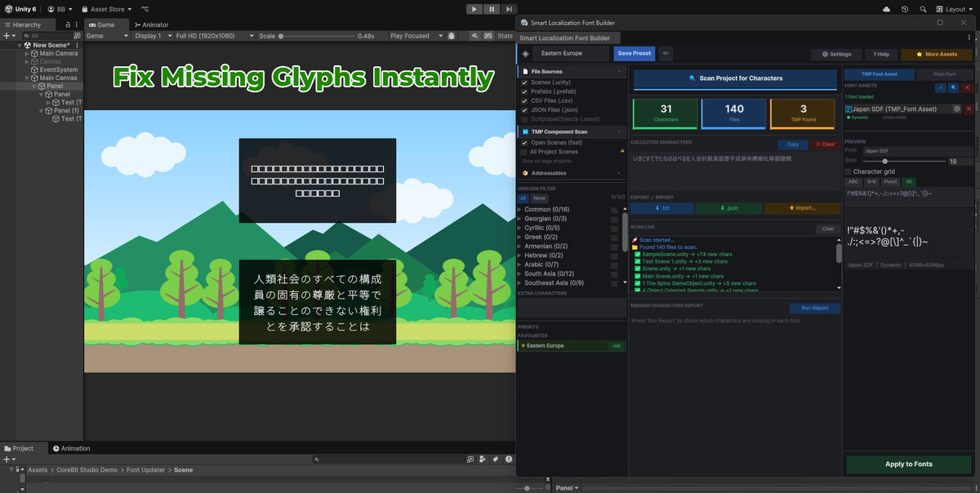Open the Layout dropdown

click(x=955, y=9)
